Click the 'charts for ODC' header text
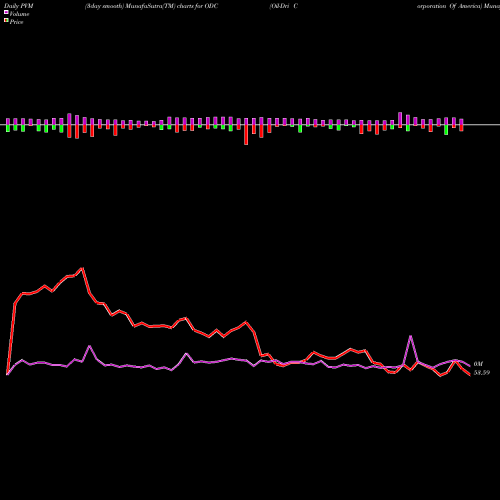This screenshot has height=500, width=500. point(198,6)
